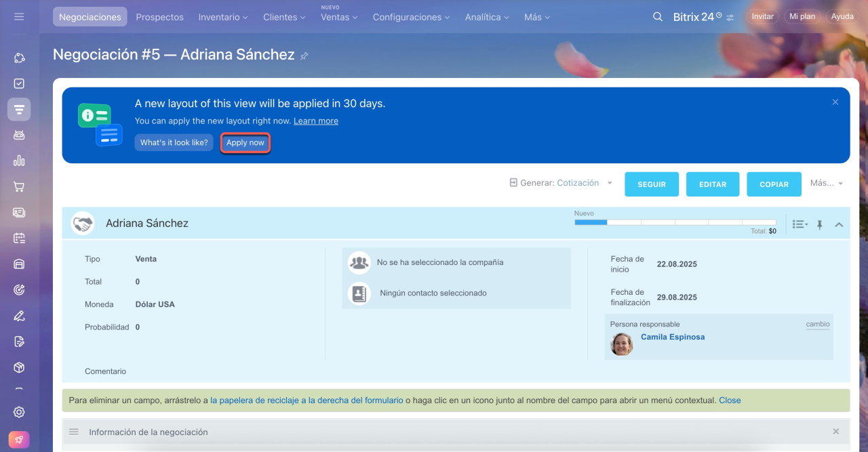
Task: Open the hamburger menu in the sidebar
Action: [x=19, y=16]
